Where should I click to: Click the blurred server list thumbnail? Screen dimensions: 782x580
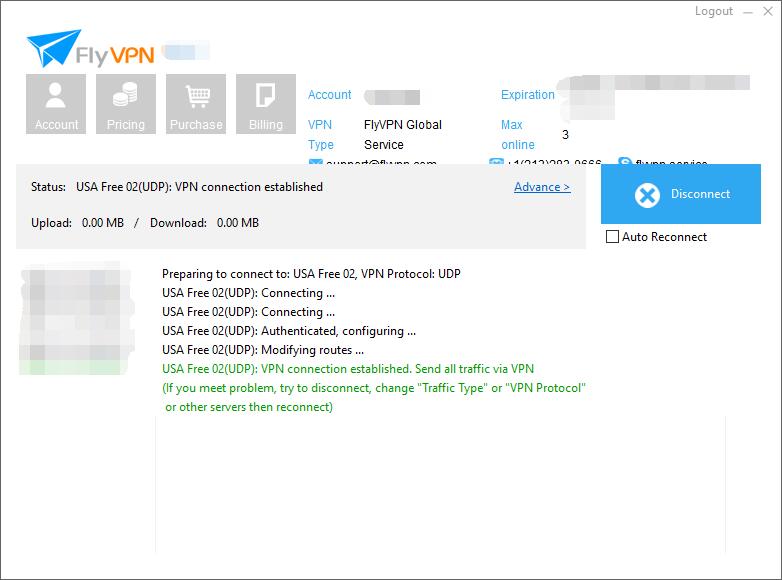click(x=77, y=318)
